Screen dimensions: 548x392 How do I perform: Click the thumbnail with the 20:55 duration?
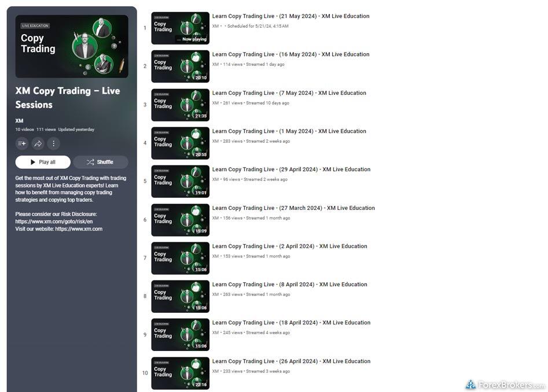pyautogui.click(x=180, y=143)
